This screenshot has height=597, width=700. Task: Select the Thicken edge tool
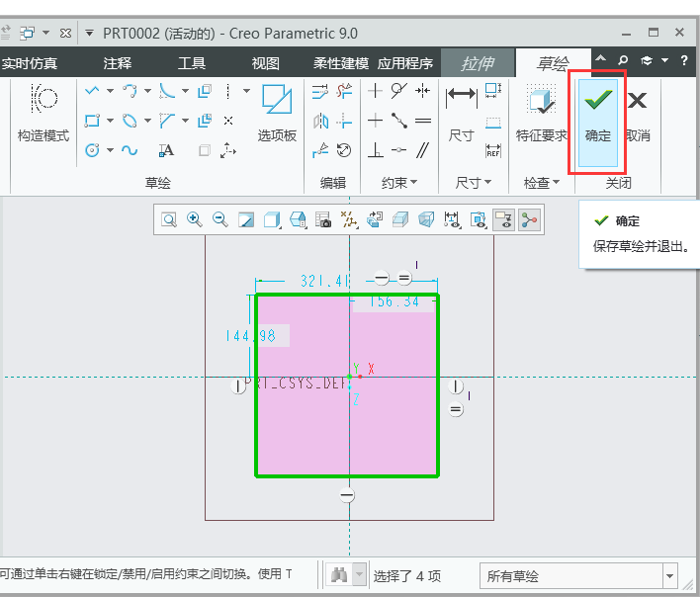coord(205,121)
